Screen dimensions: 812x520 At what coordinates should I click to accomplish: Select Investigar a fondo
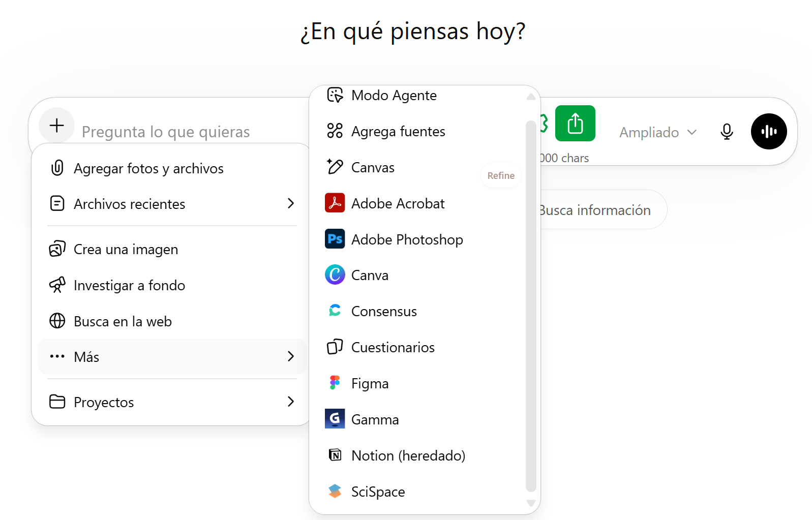pos(172,285)
